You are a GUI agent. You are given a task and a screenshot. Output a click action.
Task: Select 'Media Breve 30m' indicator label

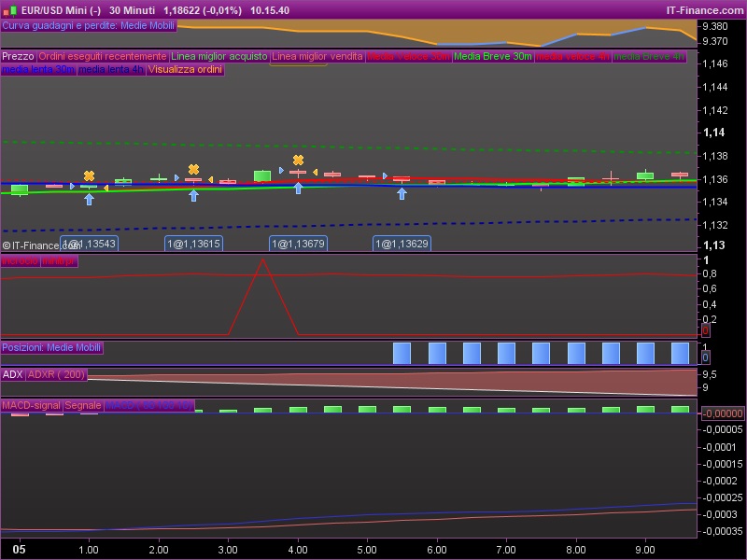tap(493, 56)
